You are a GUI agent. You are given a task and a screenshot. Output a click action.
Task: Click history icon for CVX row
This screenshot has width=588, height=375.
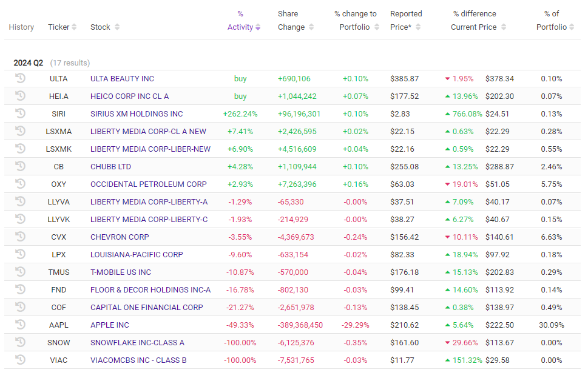20,237
